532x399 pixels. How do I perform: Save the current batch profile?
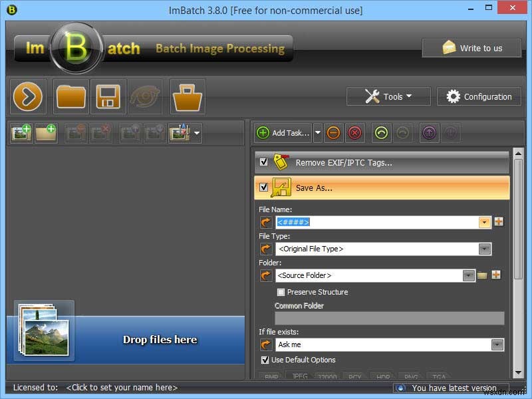coord(108,96)
